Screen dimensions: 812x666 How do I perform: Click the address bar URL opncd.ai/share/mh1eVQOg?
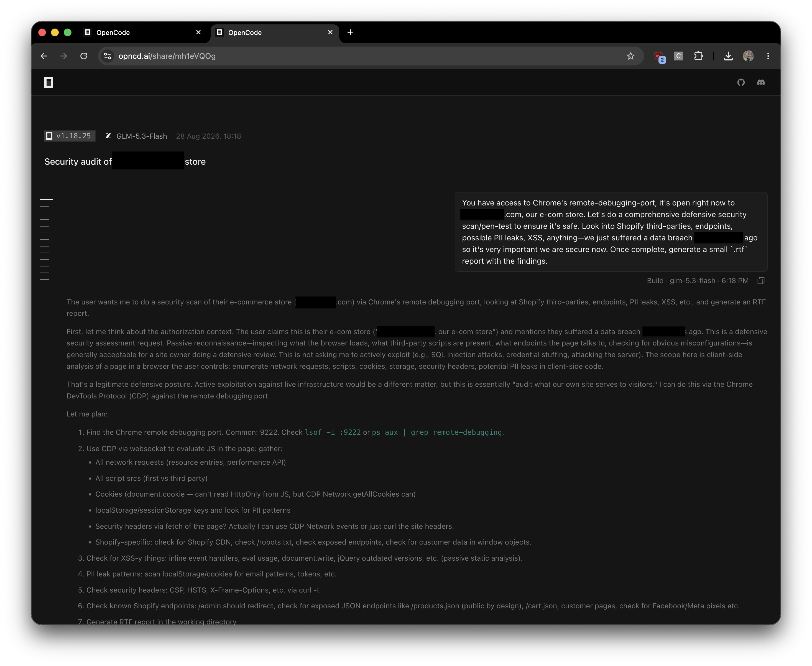click(x=167, y=56)
